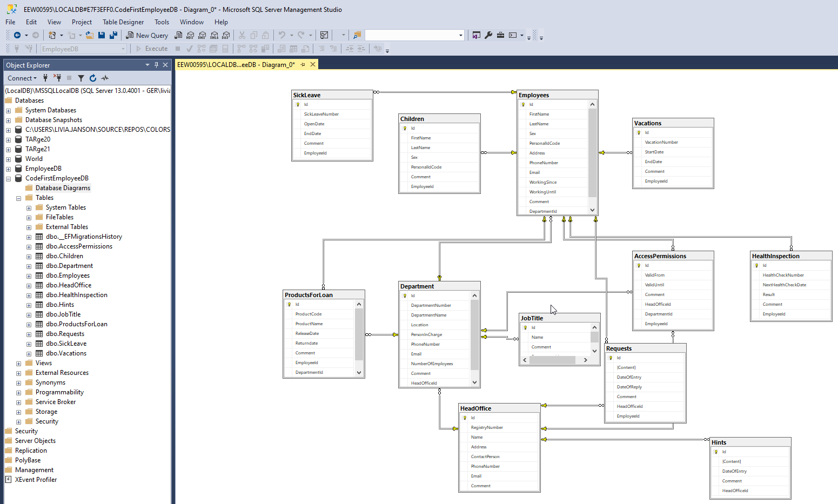Collapse the Tables folder
Image resolution: width=838 pixels, height=504 pixels.
click(18, 198)
